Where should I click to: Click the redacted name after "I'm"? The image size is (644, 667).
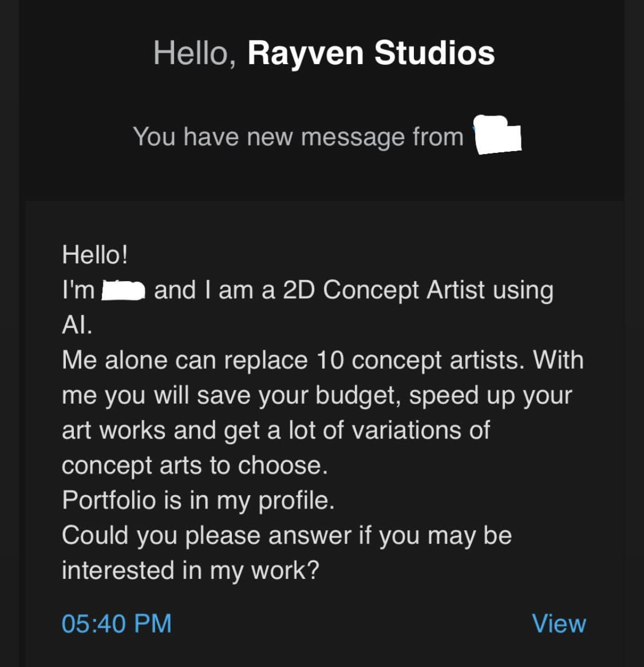[123, 291]
